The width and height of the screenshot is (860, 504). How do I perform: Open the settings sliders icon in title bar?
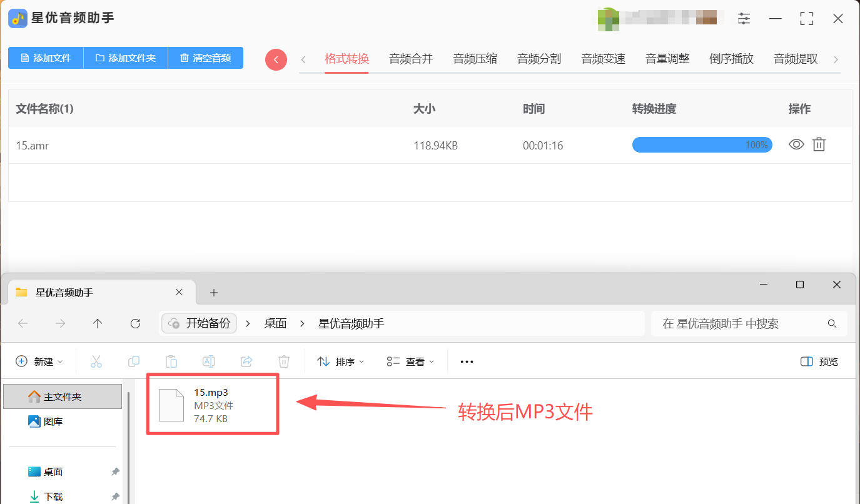click(744, 19)
